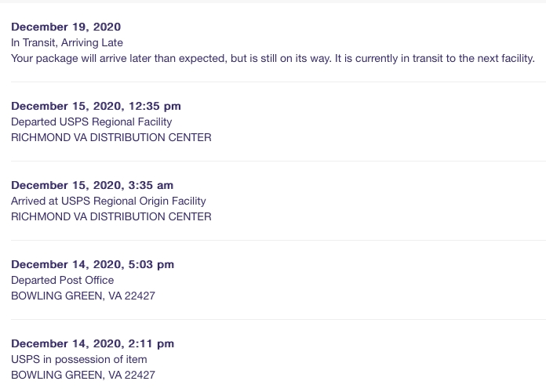Click divider above the 2:11 pm entry
This screenshot has height=392, width=546.
273,319
